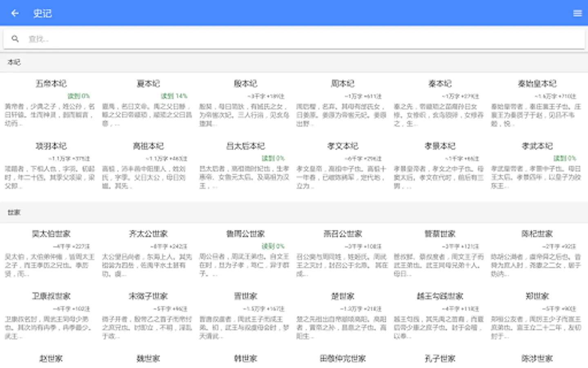Select the 宋微子世家 card
Viewport: 588px width, 368px height.
[x=148, y=316]
